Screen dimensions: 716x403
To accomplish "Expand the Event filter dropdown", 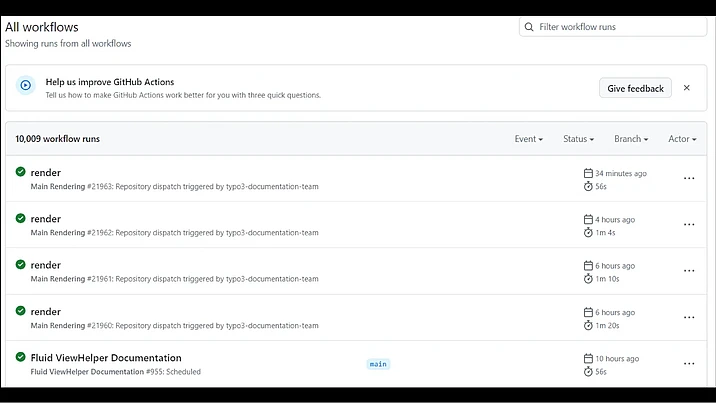I will pos(528,139).
